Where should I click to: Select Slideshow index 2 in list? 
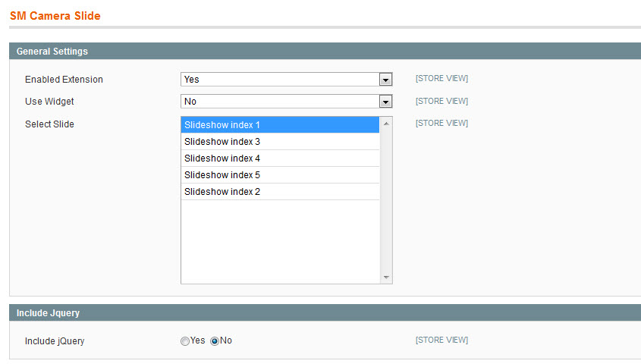[x=280, y=192]
